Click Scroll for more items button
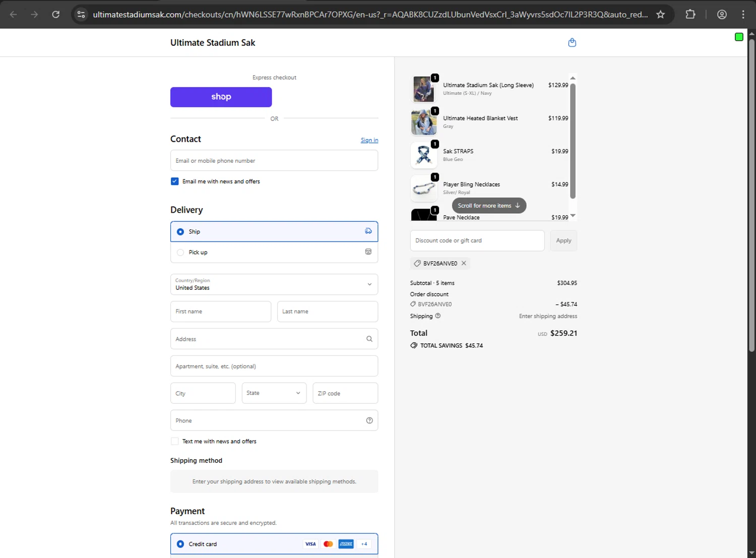 489,206
